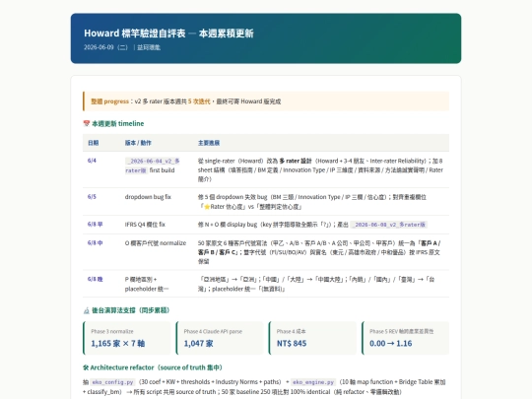
Task: Click the 本週更新 timeline heading
Action: coord(118,123)
